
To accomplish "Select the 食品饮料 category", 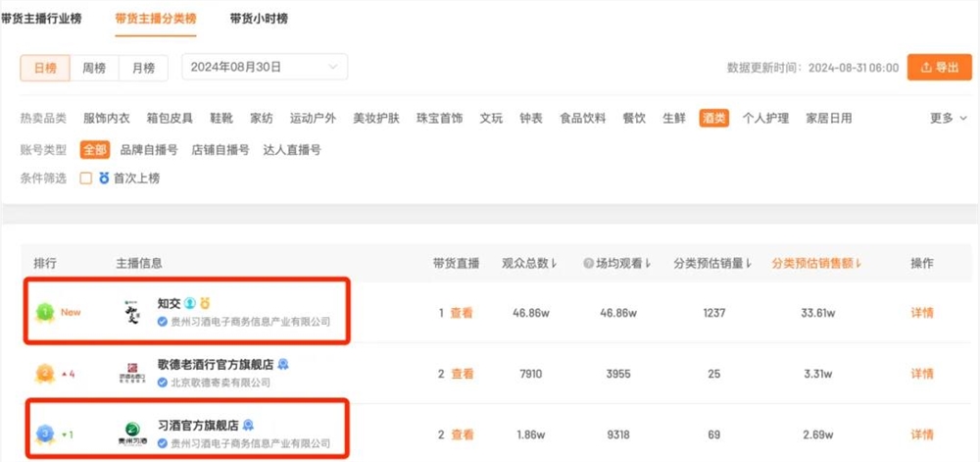I will [583, 118].
